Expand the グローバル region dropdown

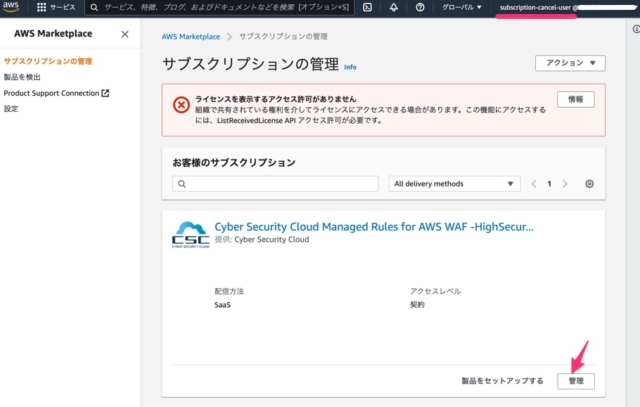click(x=462, y=7)
